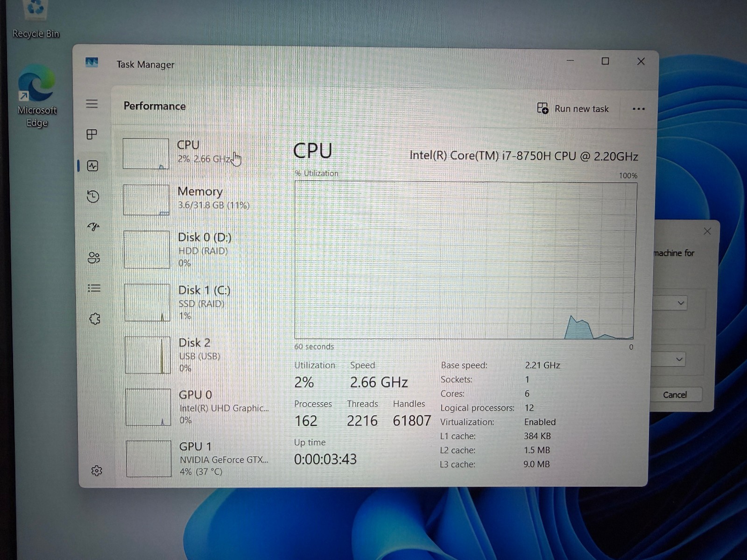The image size is (747, 560).
Task: Click the Utilization 2% value
Action: point(304,383)
